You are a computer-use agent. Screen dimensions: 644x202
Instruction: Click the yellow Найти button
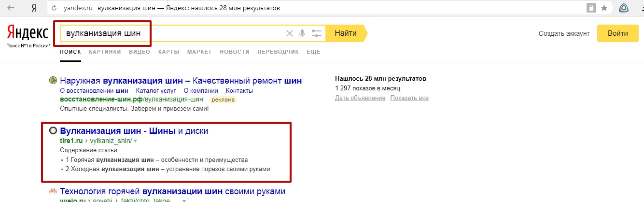click(x=346, y=33)
